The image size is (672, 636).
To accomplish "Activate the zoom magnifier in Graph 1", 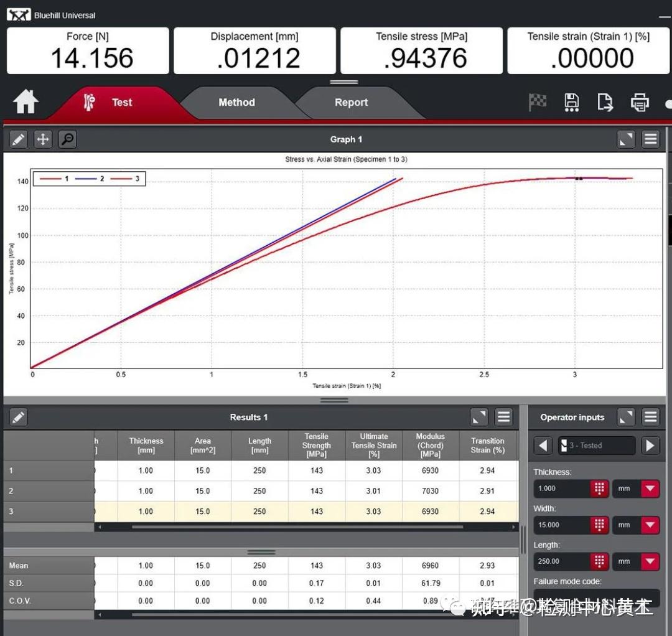I will pyautogui.click(x=68, y=139).
